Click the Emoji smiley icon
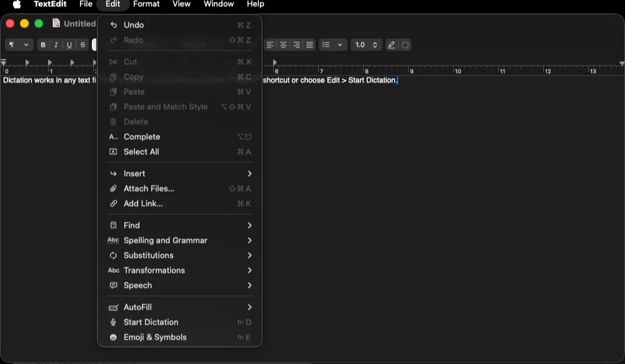Image resolution: width=625 pixels, height=364 pixels. [113, 337]
